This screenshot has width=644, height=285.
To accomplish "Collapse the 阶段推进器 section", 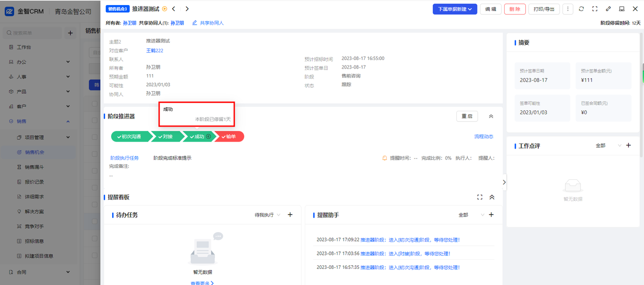I will [x=492, y=116].
